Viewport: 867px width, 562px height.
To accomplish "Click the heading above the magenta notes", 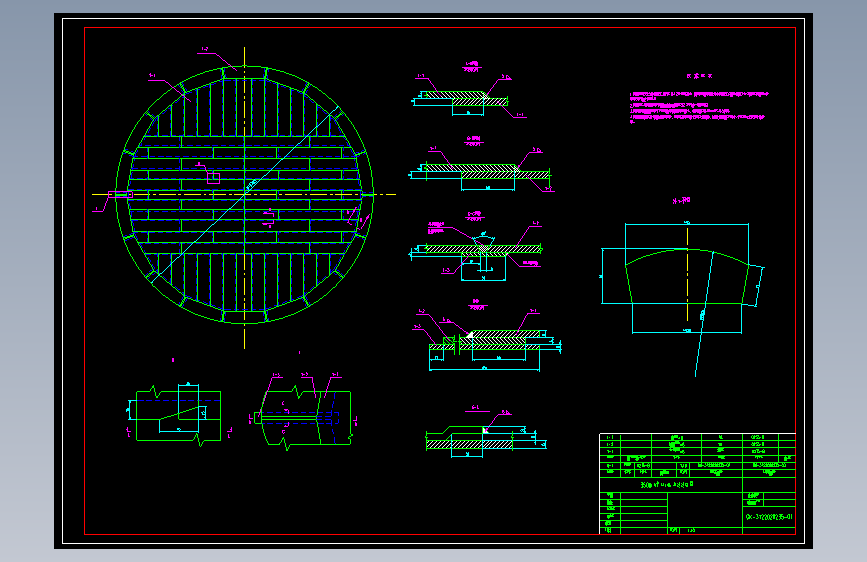I will pos(699,76).
